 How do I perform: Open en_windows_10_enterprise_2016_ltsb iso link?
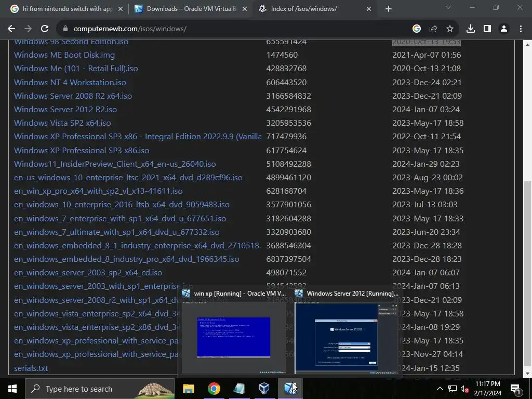pos(122,205)
